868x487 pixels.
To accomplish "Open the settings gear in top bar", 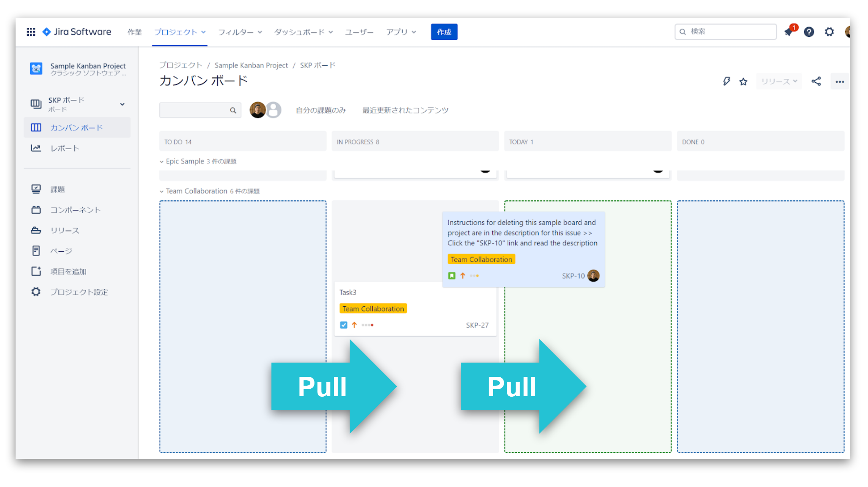I will 829,32.
